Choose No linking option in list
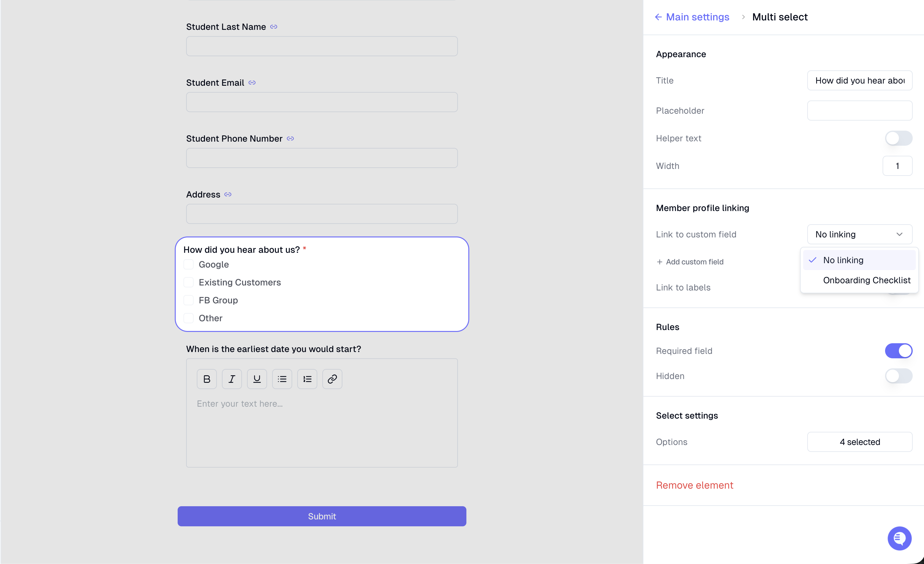Image resolution: width=924 pixels, height=564 pixels. pyautogui.click(x=859, y=260)
